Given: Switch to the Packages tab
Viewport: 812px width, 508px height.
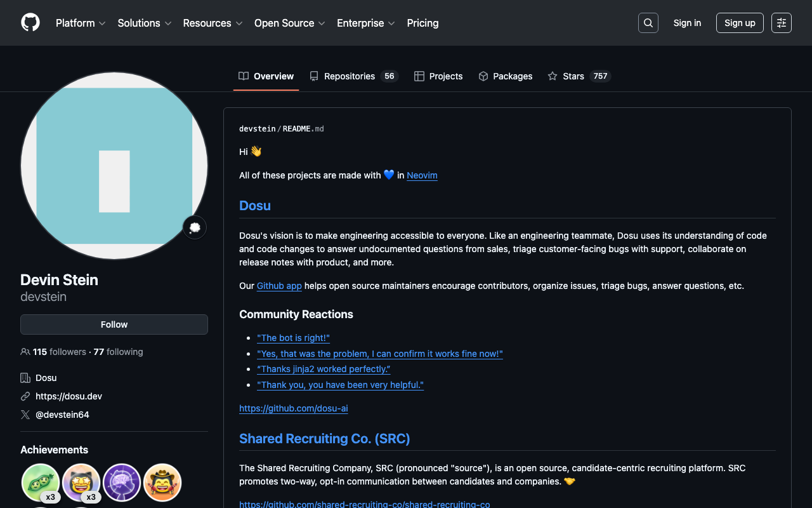Looking at the screenshot, I should [506, 76].
